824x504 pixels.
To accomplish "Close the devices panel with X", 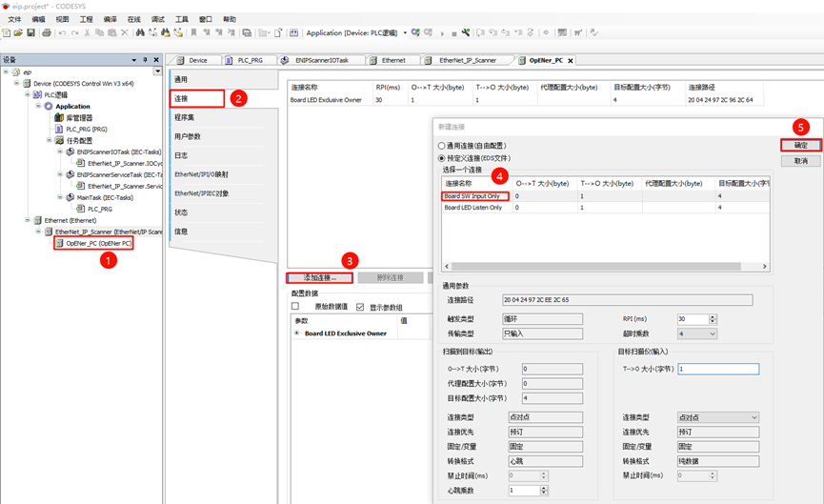I will click(156, 60).
